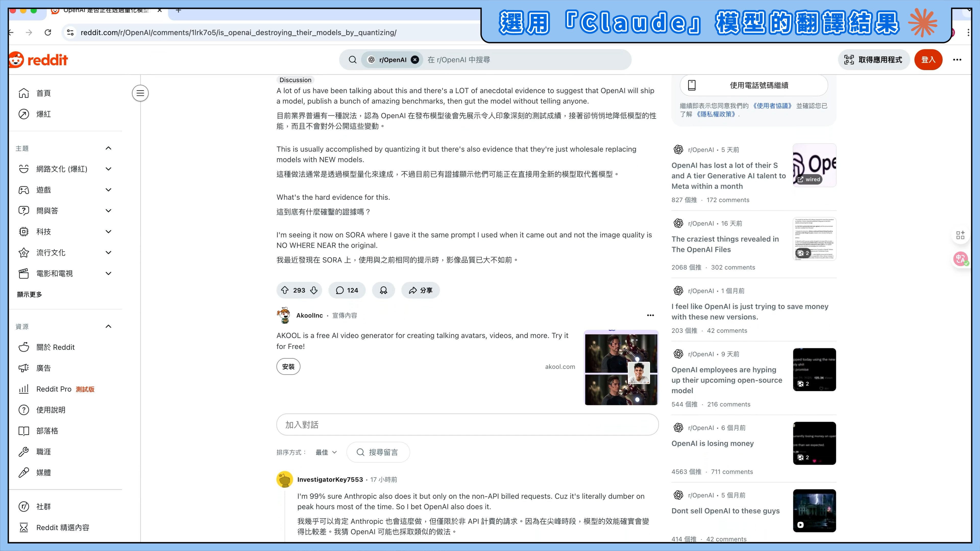Open the 最佳 sort order dropdown
The height and width of the screenshot is (551, 980).
[326, 452]
